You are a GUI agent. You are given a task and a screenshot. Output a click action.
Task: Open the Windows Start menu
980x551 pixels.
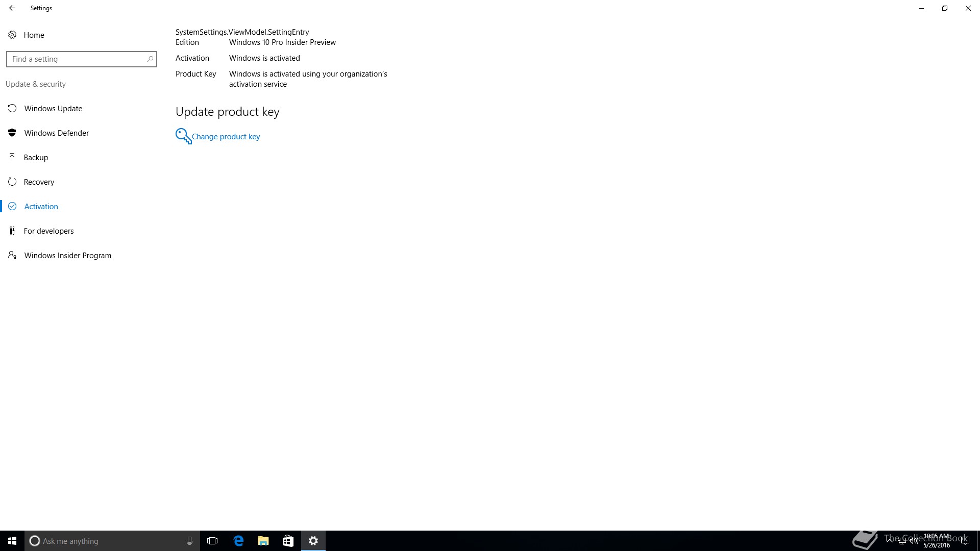pos(12,541)
